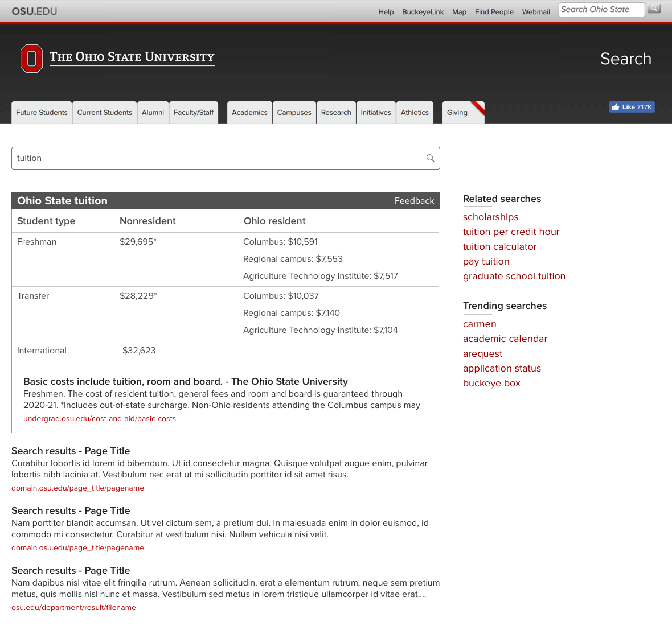The width and height of the screenshot is (672, 626).
Task: Open the Help link
Action: tap(386, 12)
